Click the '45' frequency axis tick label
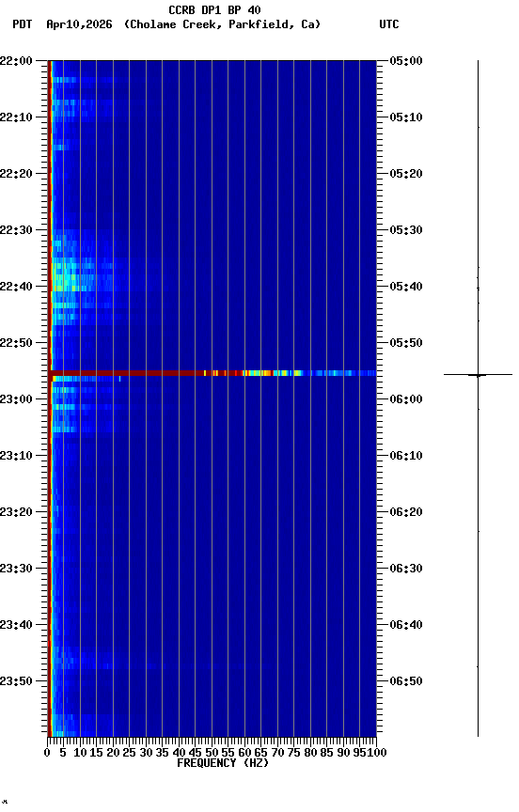 [x=195, y=754]
